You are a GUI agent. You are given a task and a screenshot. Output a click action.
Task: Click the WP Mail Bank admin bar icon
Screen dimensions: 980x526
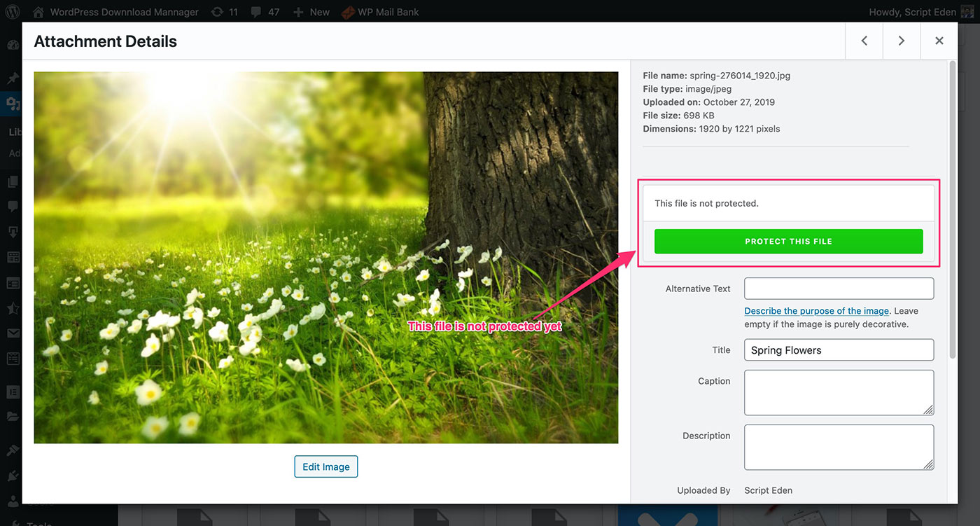(x=348, y=11)
